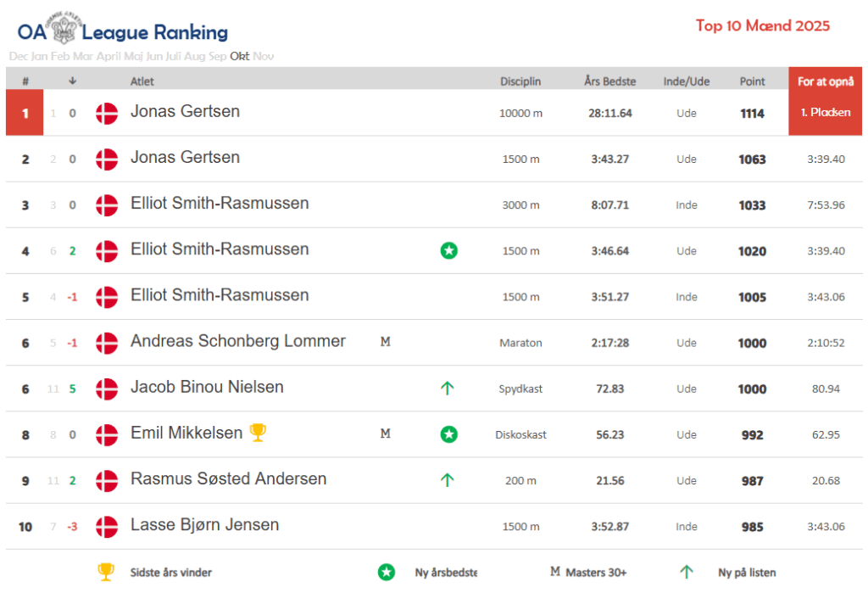Click the trophy icon in the legend
The image size is (868, 593).
pos(106,572)
